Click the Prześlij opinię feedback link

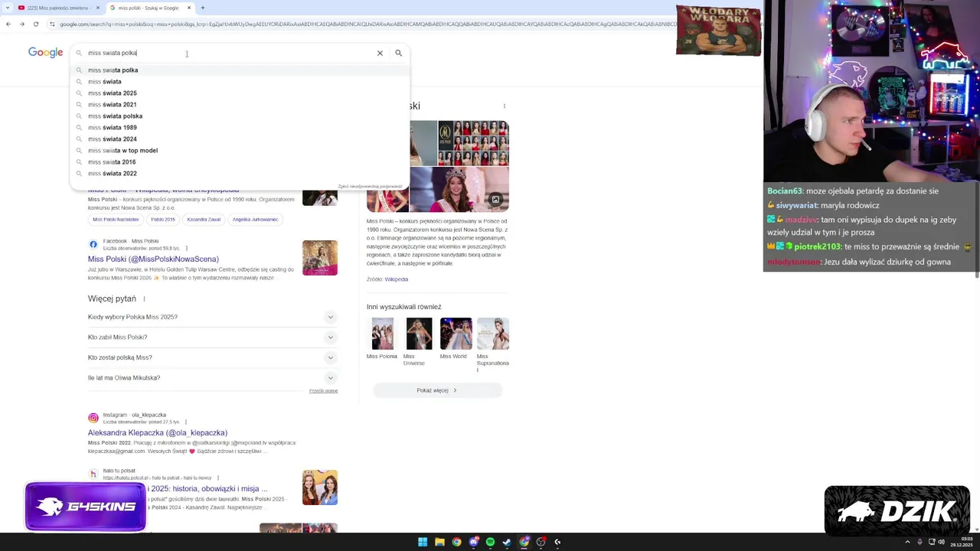pos(323,390)
